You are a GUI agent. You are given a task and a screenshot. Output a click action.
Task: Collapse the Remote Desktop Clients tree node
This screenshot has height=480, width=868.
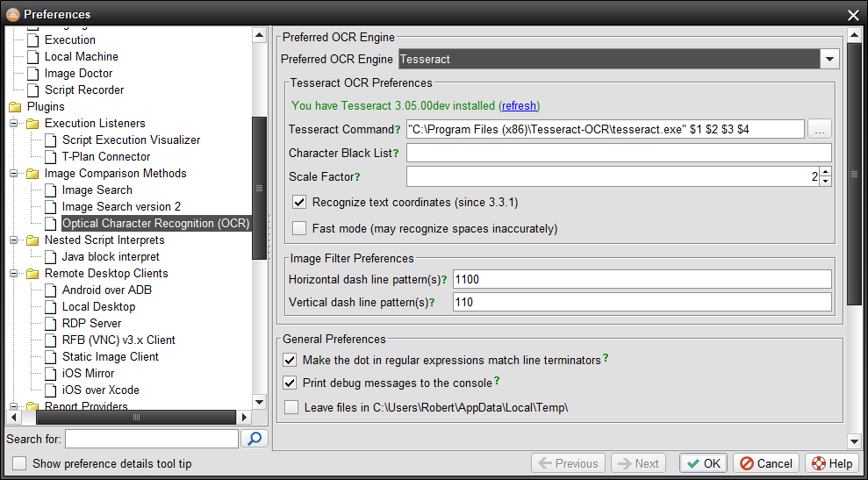[x=15, y=274]
